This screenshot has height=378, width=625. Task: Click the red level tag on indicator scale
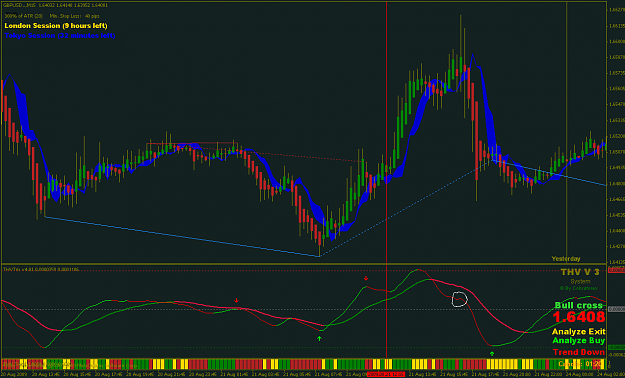click(x=617, y=271)
